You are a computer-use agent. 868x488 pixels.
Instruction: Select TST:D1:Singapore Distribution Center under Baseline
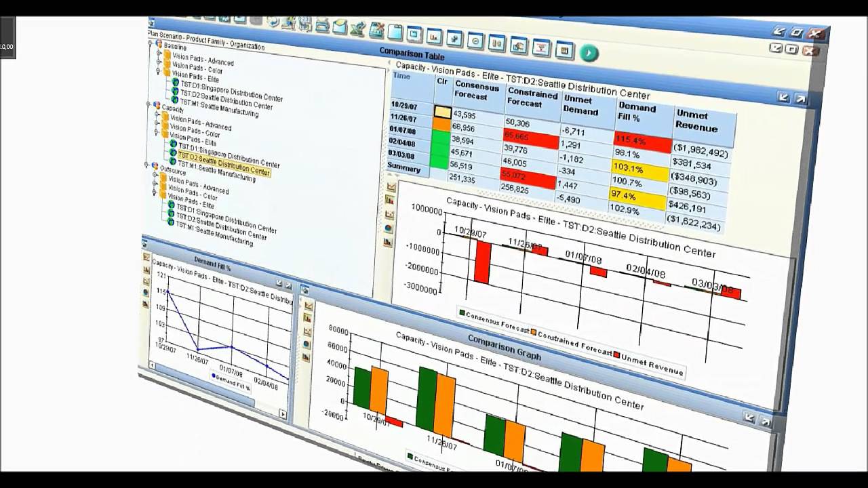pyautogui.click(x=232, y=91)
